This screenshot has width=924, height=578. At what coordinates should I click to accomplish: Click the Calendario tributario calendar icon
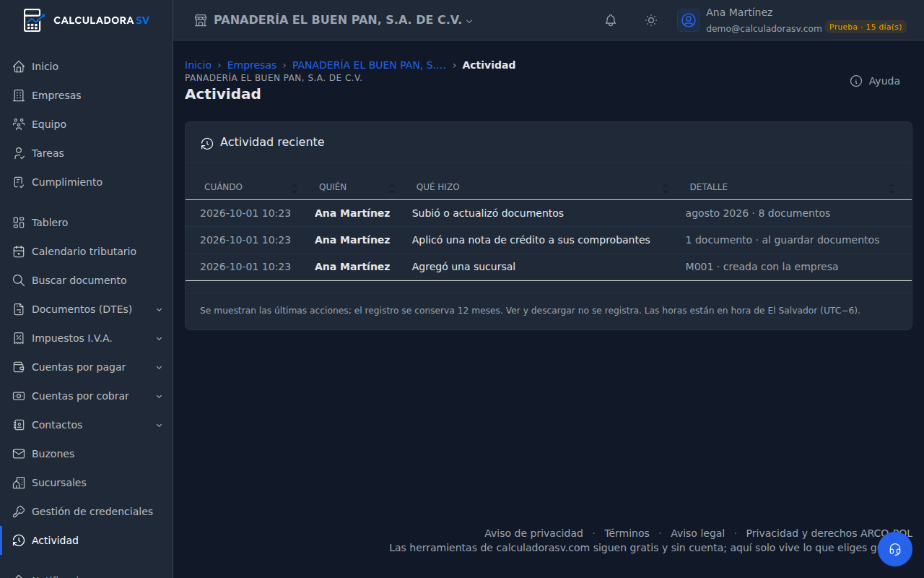click(x=19, y=251)
